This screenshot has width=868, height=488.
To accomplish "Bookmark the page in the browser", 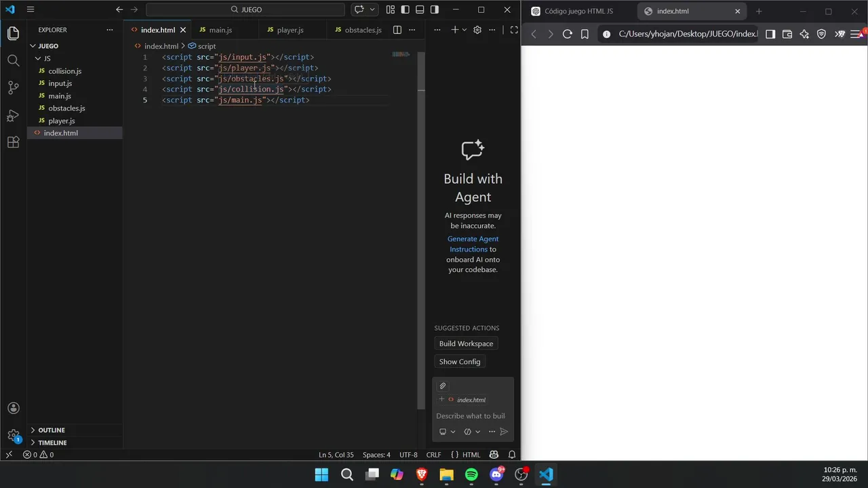I will [585, 34].
